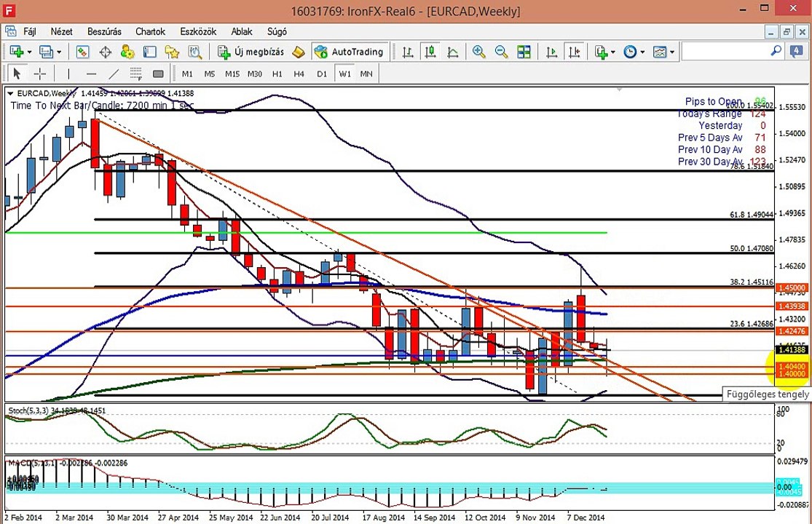This screenshot has width=812, height=524.
Task: Click the Periodicity clock icon
Action: point(630,52)
